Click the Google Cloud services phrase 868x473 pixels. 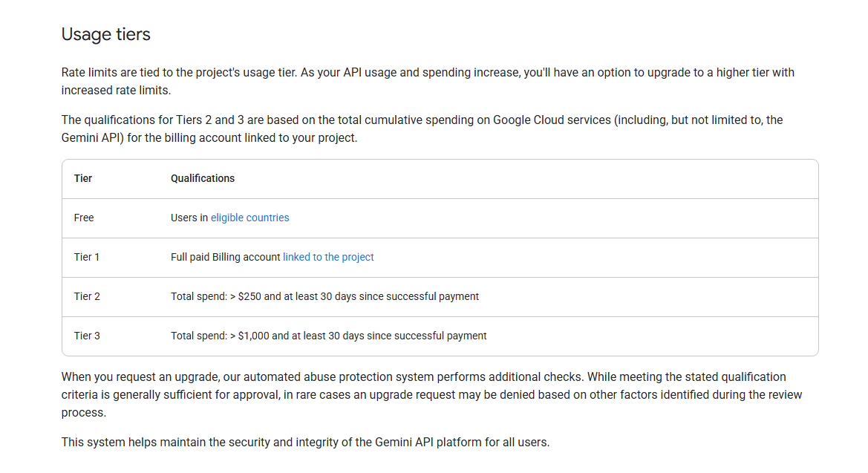[551, 120]
